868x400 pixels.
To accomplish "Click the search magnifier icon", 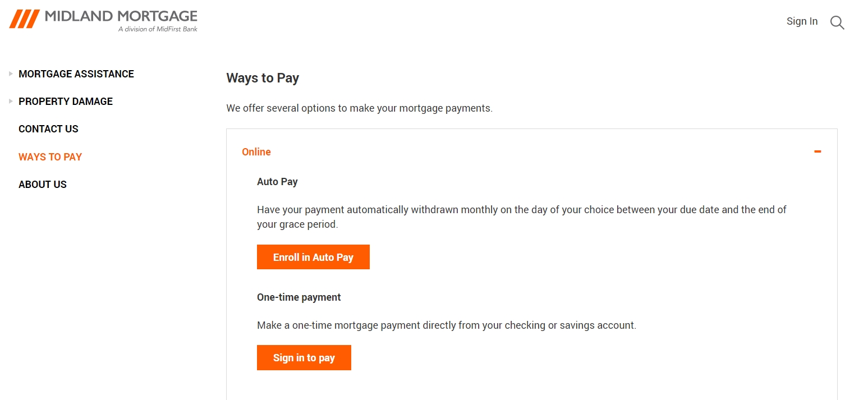I will coord(837,22).
